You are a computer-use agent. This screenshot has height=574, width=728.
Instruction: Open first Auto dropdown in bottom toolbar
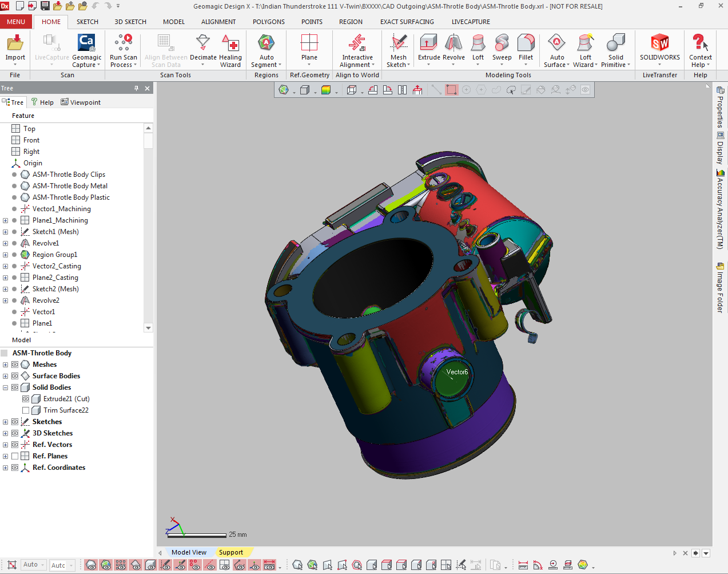[34, 565]
